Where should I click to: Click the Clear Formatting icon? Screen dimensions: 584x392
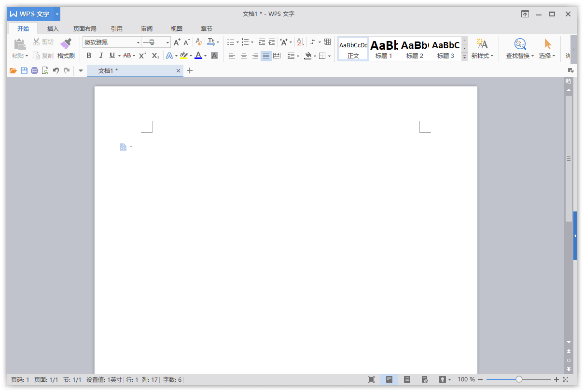pyautogui.click(x=198, y=42)
